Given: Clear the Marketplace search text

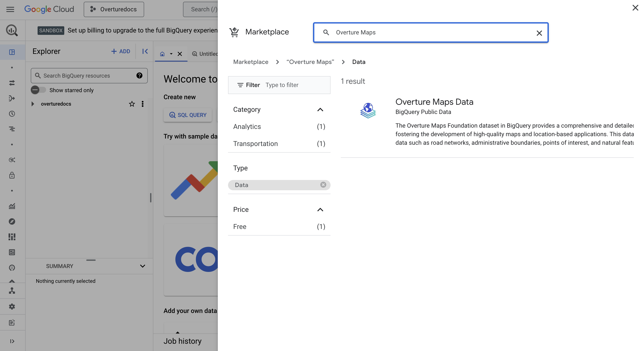Looking at the screenshot, I should point(539,33).
